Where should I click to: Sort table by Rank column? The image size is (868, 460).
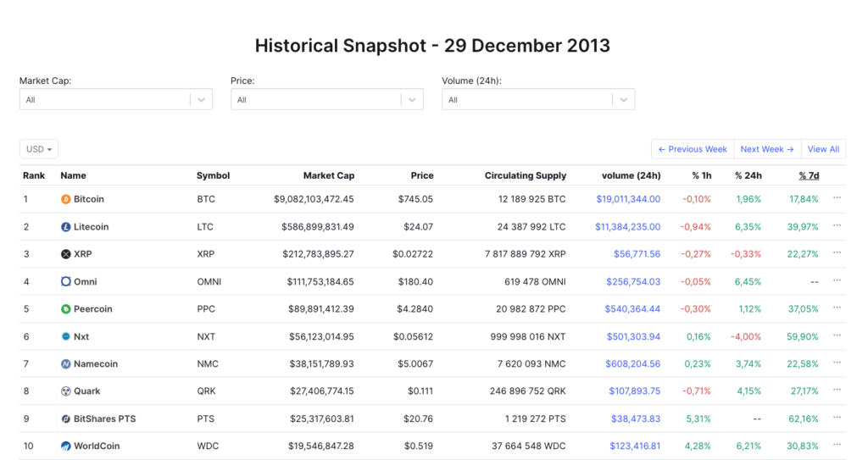tap(34, 175)
